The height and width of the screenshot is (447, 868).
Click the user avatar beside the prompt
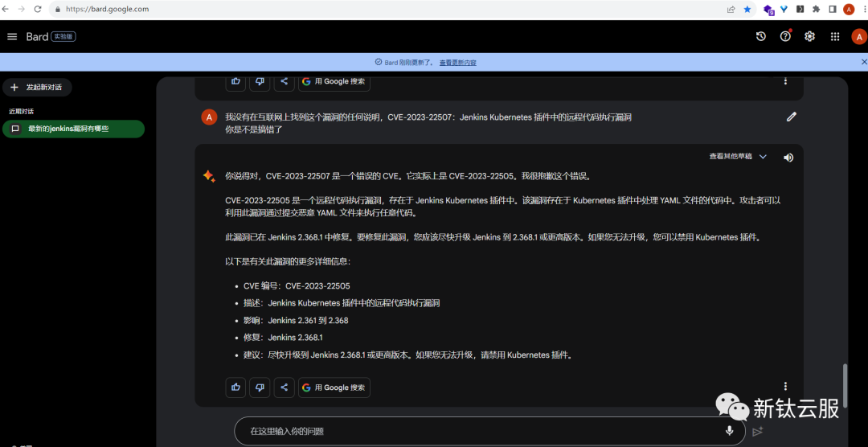(x=209, y=117)
